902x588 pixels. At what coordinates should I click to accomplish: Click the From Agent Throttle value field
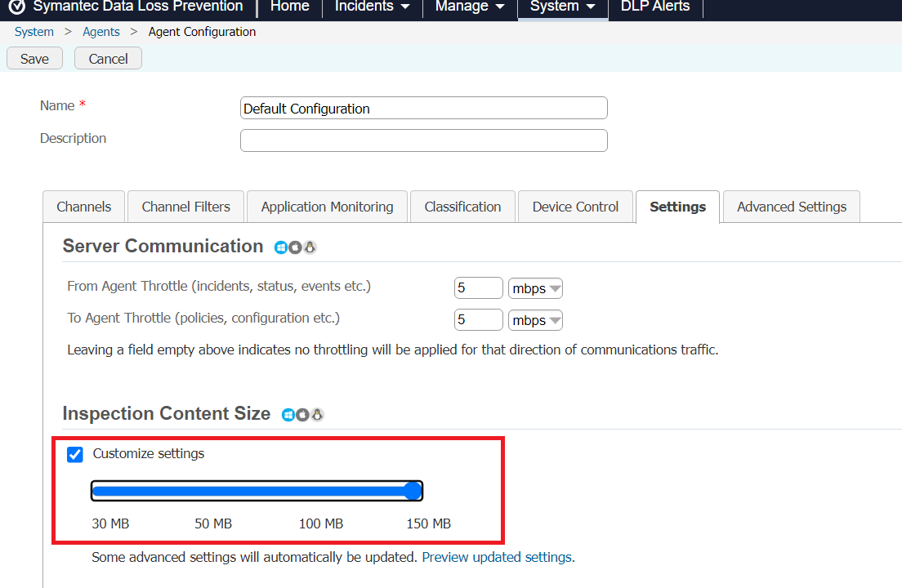coord(479,288)
